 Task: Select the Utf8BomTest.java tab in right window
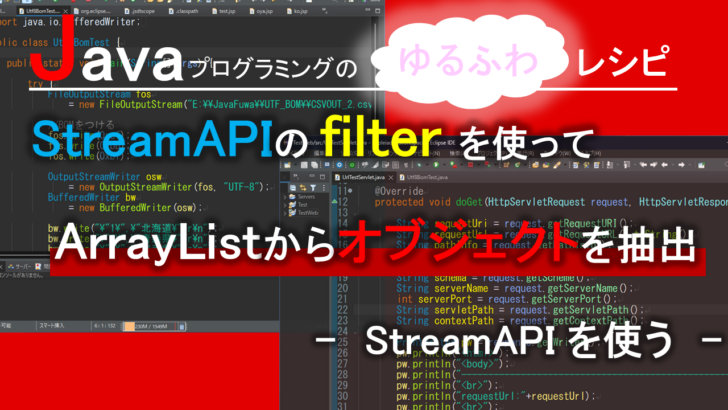point(423,177)
